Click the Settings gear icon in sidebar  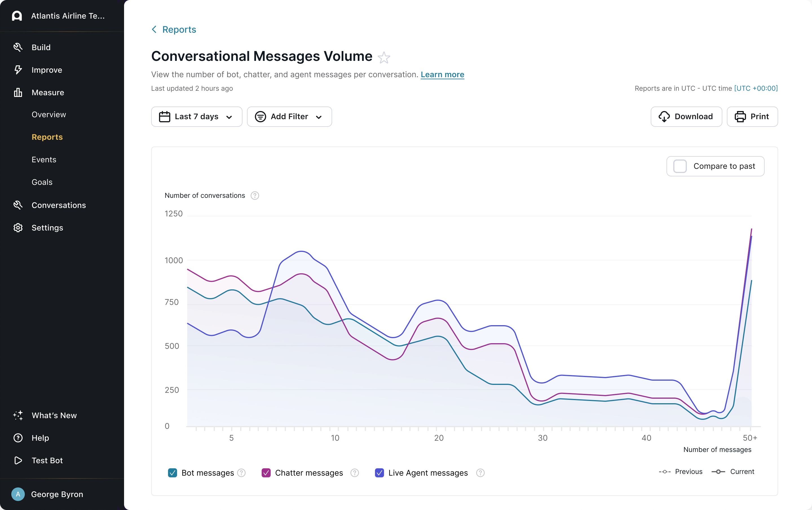pos(18,228)
